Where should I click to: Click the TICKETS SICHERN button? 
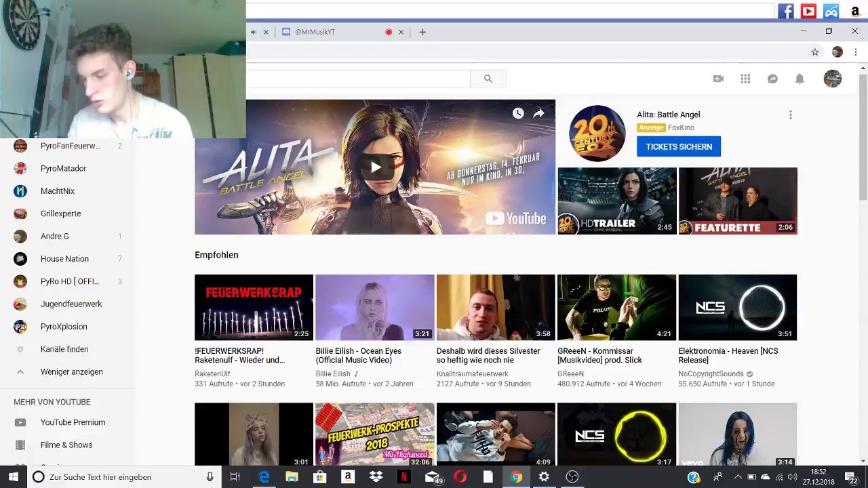679,146
